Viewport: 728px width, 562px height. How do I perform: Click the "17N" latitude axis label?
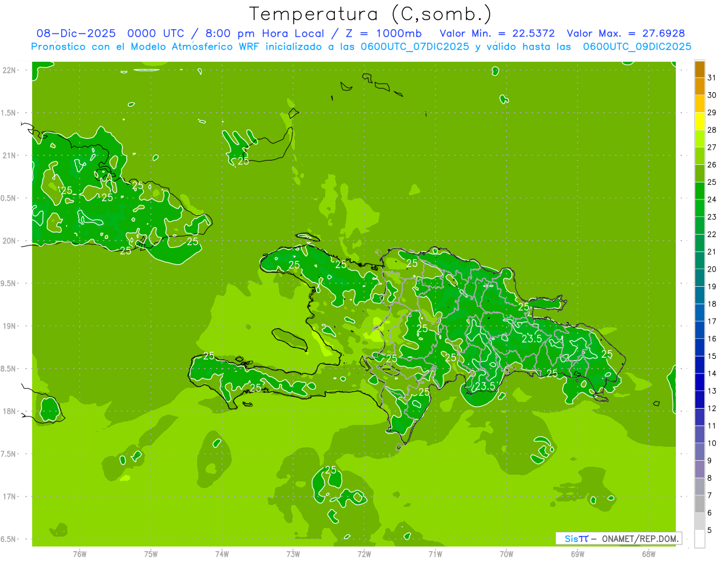(x=9, y=497)
